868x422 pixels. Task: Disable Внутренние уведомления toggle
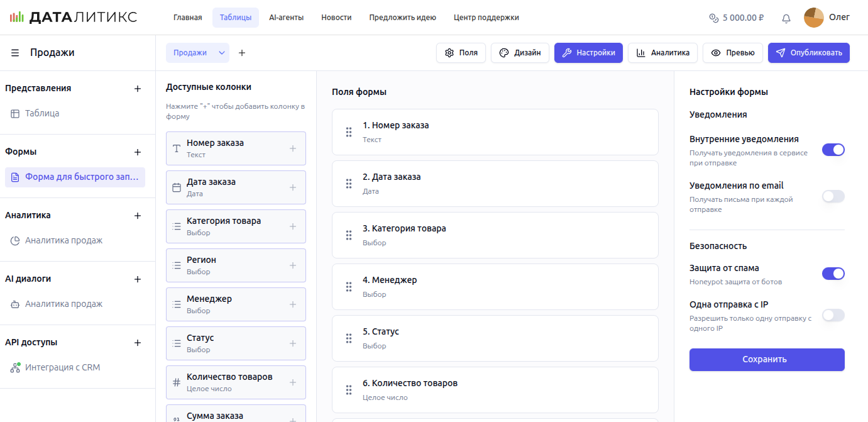coord(833,150)
